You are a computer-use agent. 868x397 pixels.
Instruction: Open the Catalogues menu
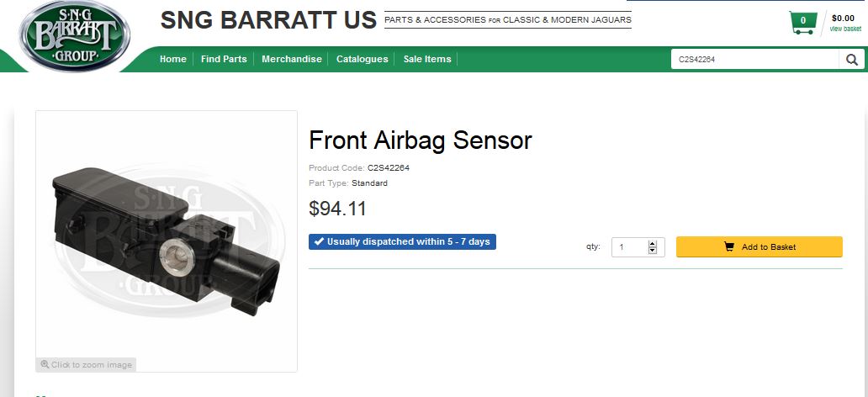pyautogui.click(x=363, y=59)
